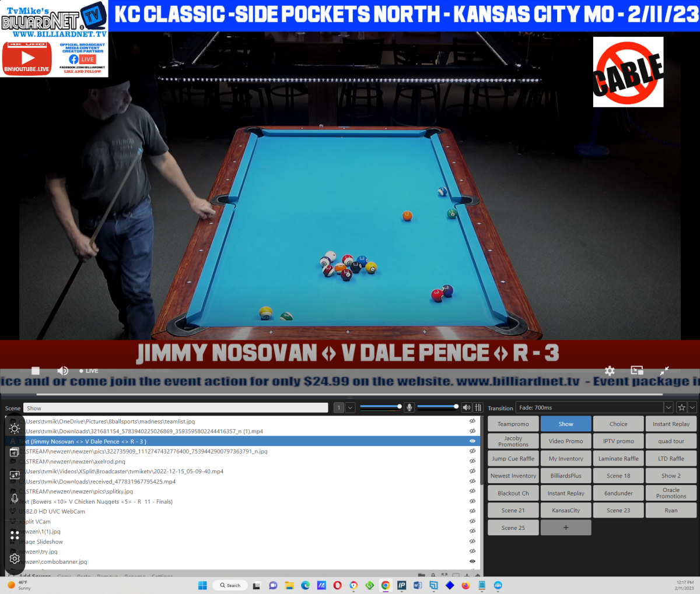Expand the dropdown arrow next to star icon
Image resolution: width=700 pixels, height=594 pixels.
[692, 407]
